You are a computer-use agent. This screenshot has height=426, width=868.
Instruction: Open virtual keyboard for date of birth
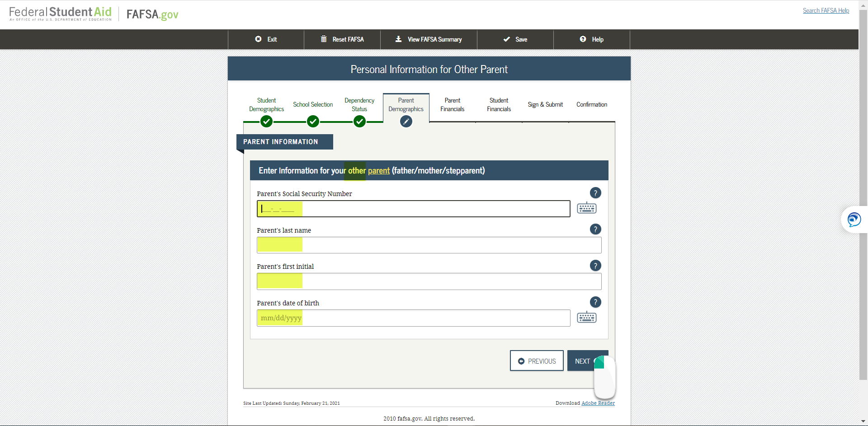(586, 317)
